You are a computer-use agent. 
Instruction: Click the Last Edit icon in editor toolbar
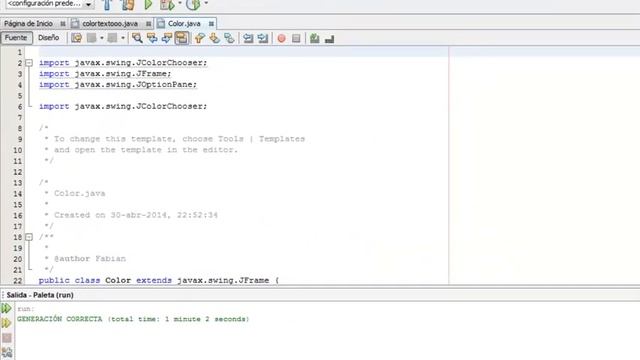point(76,38)
